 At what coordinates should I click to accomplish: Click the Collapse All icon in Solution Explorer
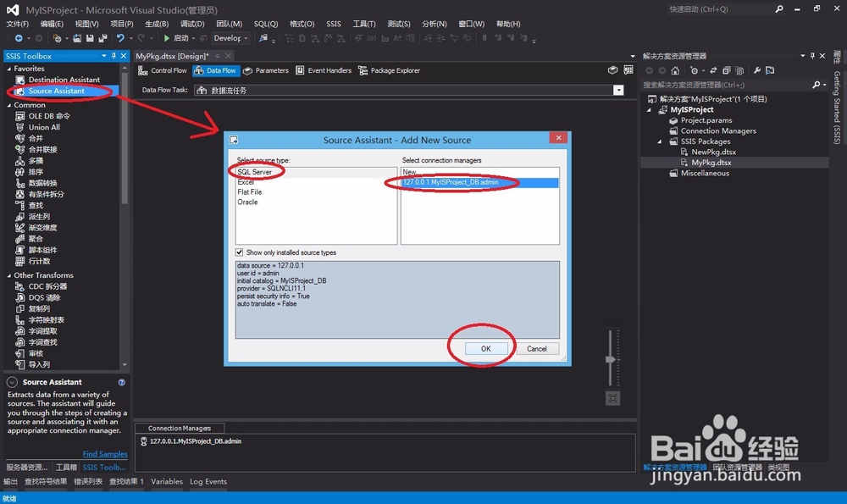[727, 71]
